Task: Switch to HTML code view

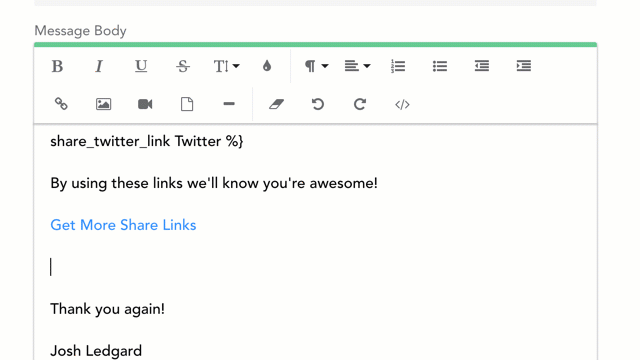Action: pos(402,104)
